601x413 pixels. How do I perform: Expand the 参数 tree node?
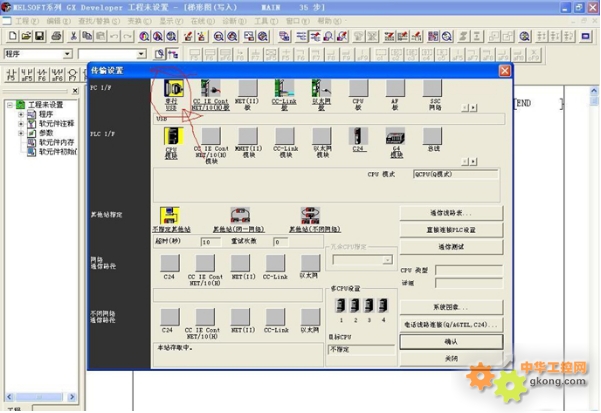coord(21,133)
